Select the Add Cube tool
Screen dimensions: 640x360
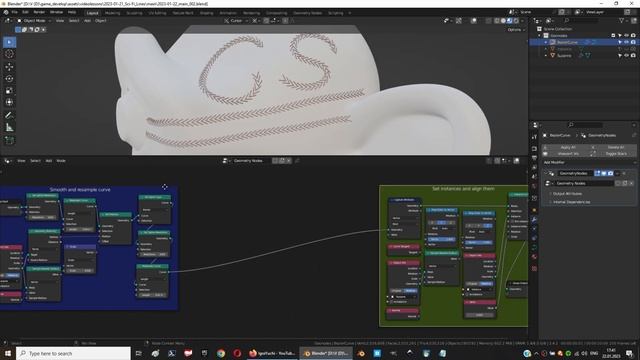click(9, 140)
